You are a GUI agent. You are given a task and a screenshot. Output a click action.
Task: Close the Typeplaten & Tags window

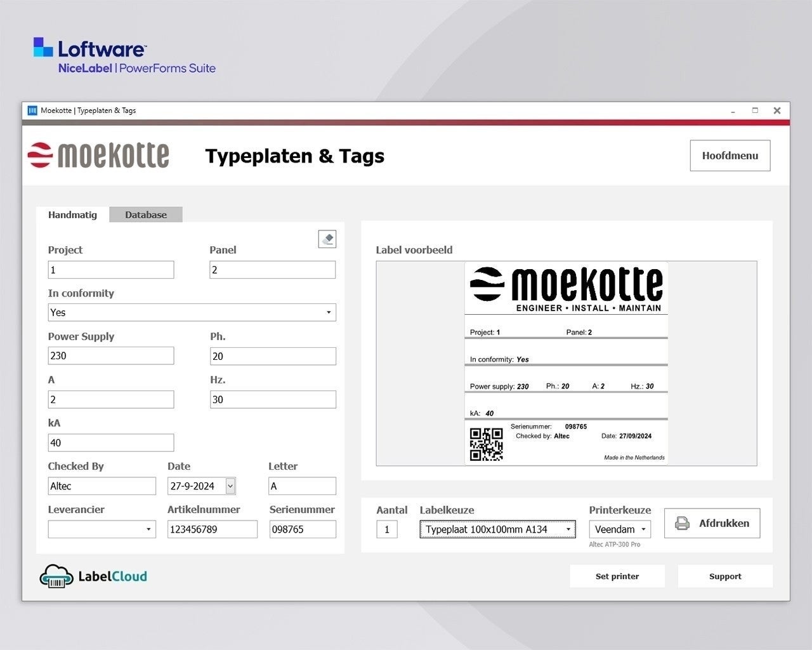776,110
